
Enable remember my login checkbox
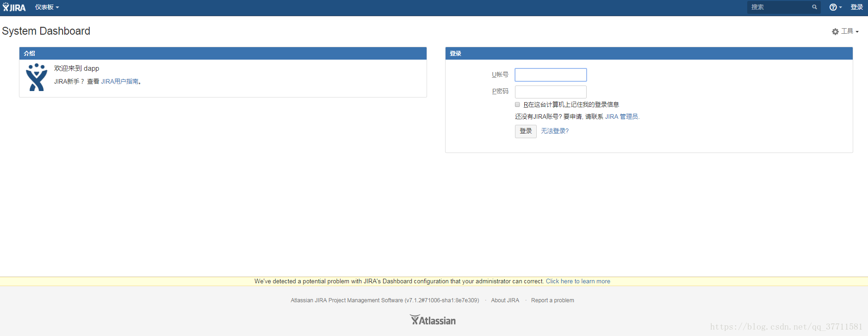(517, 104)
